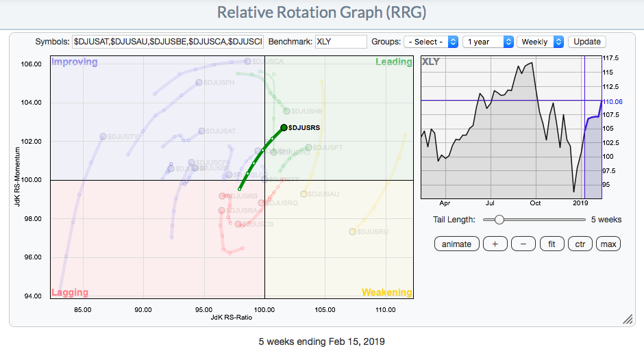644x349 pixels.
Task: Open the Weekly interval dropdown
Action: 540,42
